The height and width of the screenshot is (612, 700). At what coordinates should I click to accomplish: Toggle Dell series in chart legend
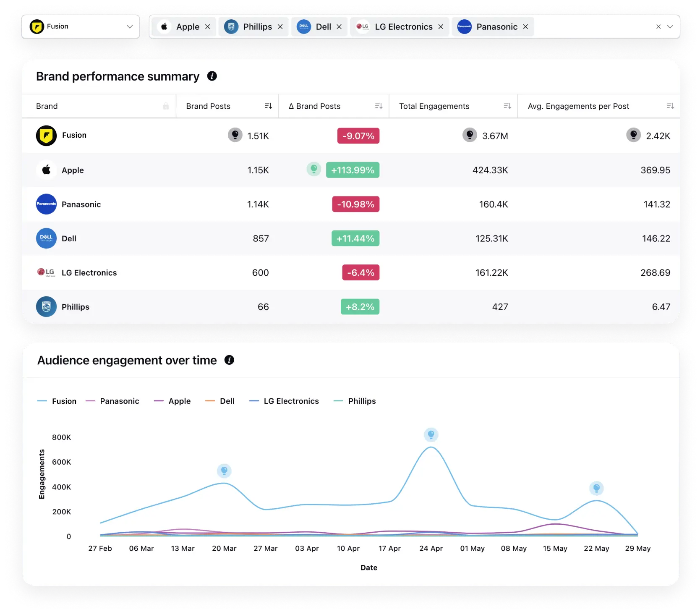[x=220, y=401]
